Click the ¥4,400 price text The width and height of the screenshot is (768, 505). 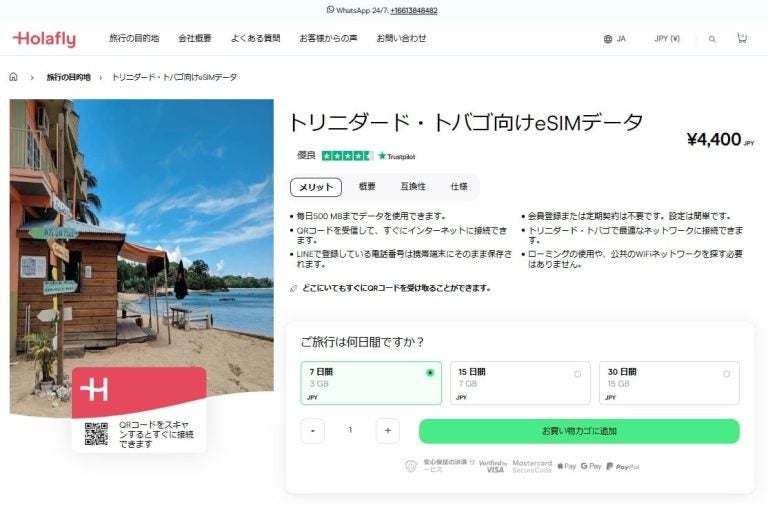click(714, 140)
